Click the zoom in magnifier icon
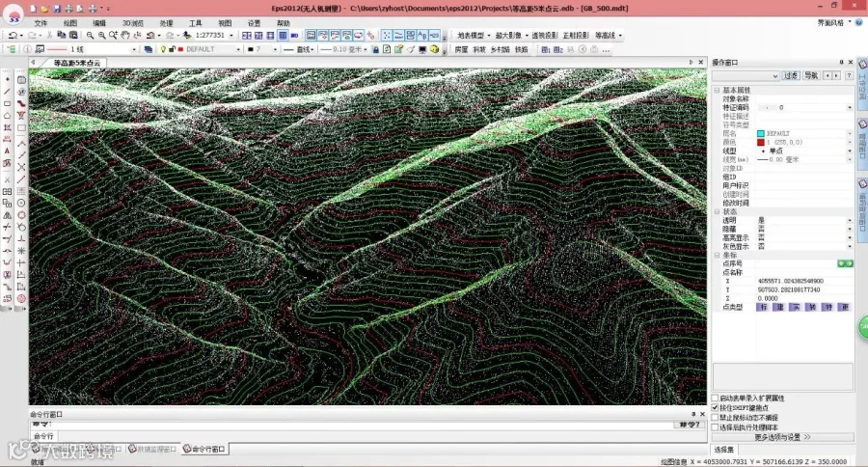The height and width of the screenshot is (467, 868). pyautogui.click(x=102, y=35)
